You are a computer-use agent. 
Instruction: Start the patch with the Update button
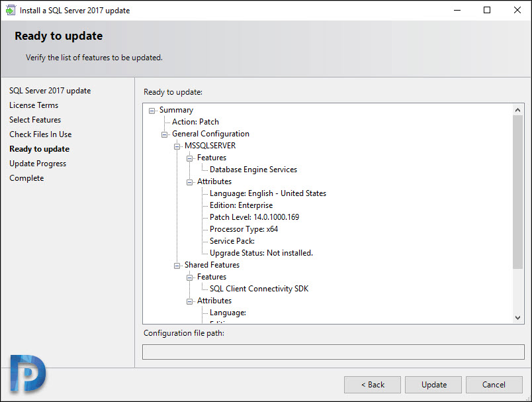click(433, 385)
